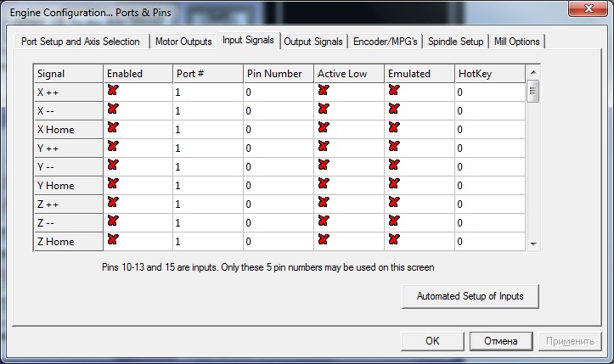The width and height of the screenshot is (614, 364).
Task: Open Port Setup and Axis Selection tab
Action: [81, 42]
